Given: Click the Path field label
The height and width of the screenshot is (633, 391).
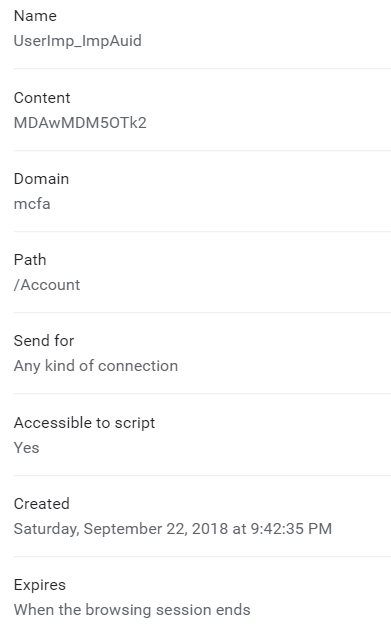Looking at the screenshot, I should (30, 260).
